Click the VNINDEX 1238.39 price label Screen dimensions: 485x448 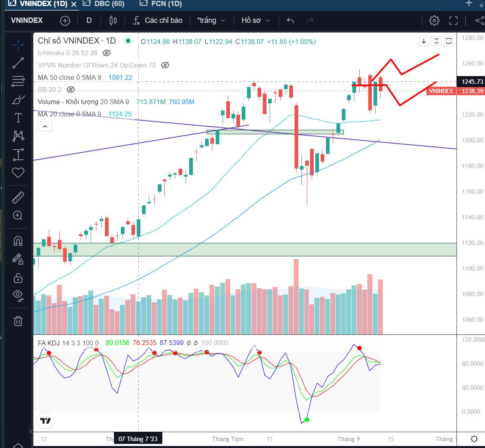tap(456, 91)
